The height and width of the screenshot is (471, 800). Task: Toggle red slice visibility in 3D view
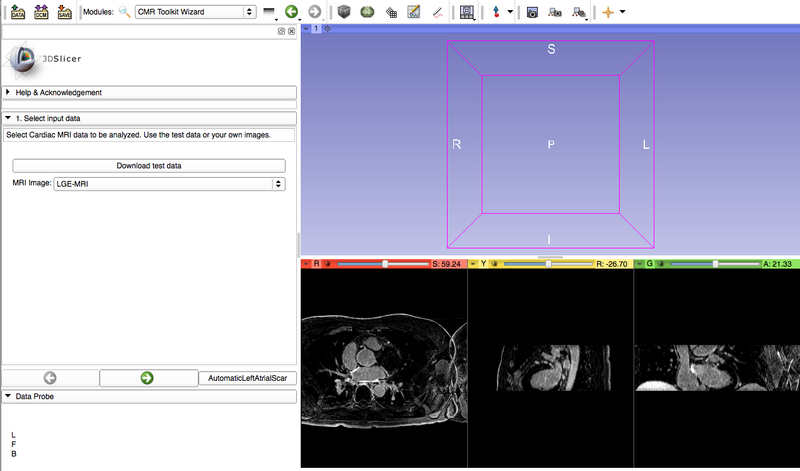(x=327, y=264)
